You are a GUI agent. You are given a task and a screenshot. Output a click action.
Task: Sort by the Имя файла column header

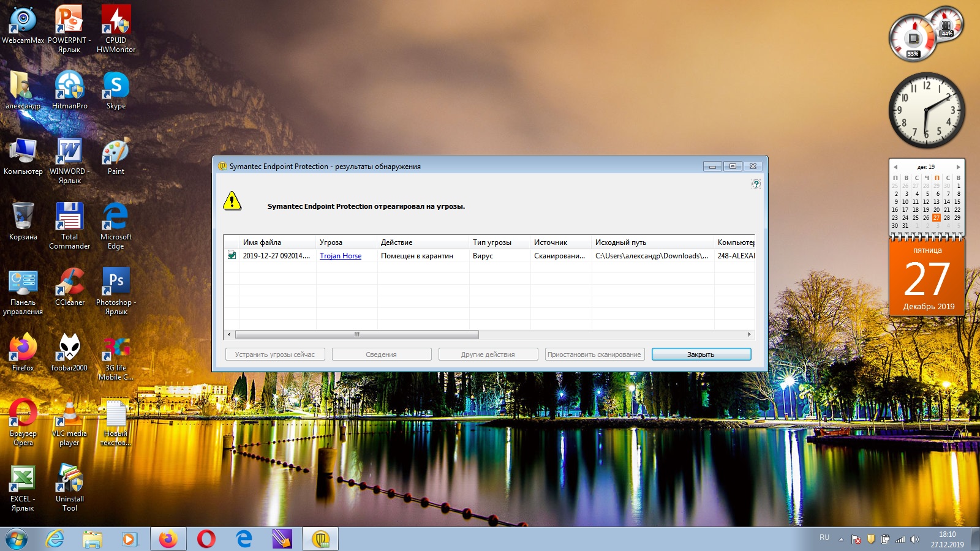277,242
